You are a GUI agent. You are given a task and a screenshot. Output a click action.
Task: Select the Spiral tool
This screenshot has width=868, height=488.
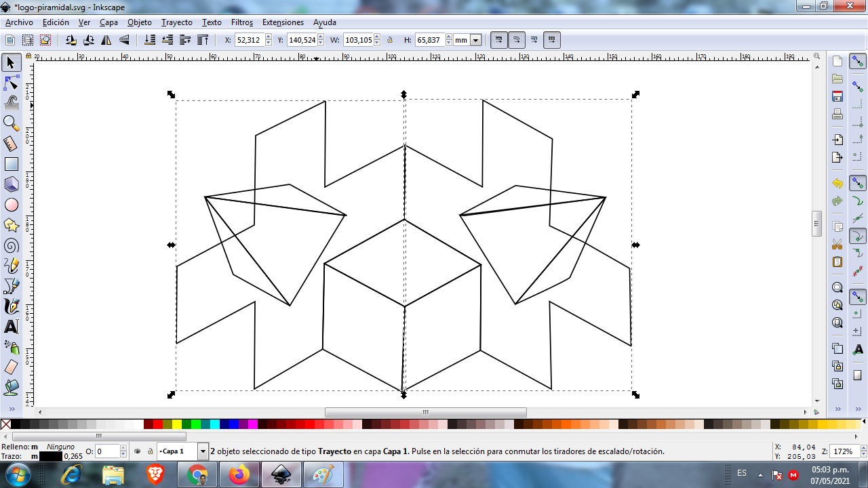pos(11,245)
